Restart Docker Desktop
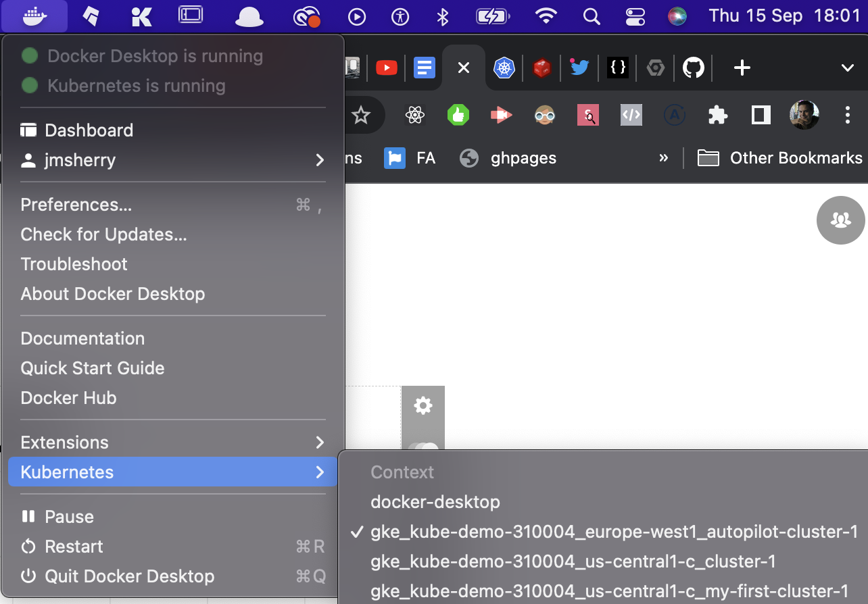 (173, 547)
